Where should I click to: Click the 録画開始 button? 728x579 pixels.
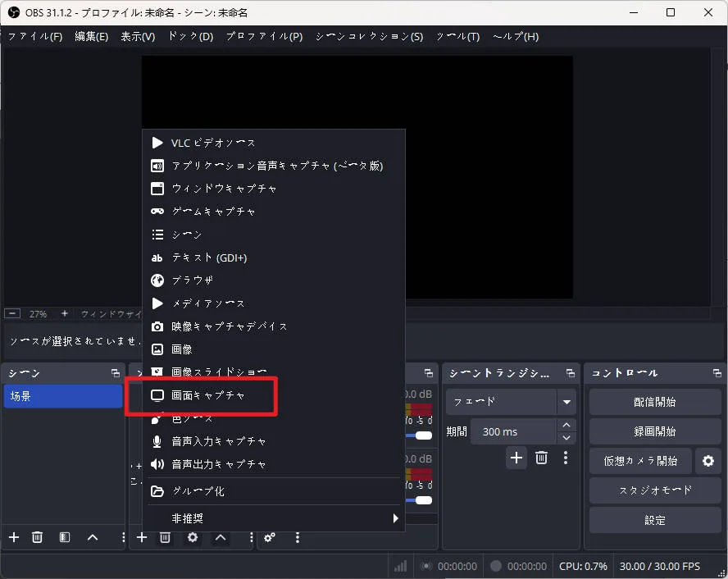click(655, 431)
